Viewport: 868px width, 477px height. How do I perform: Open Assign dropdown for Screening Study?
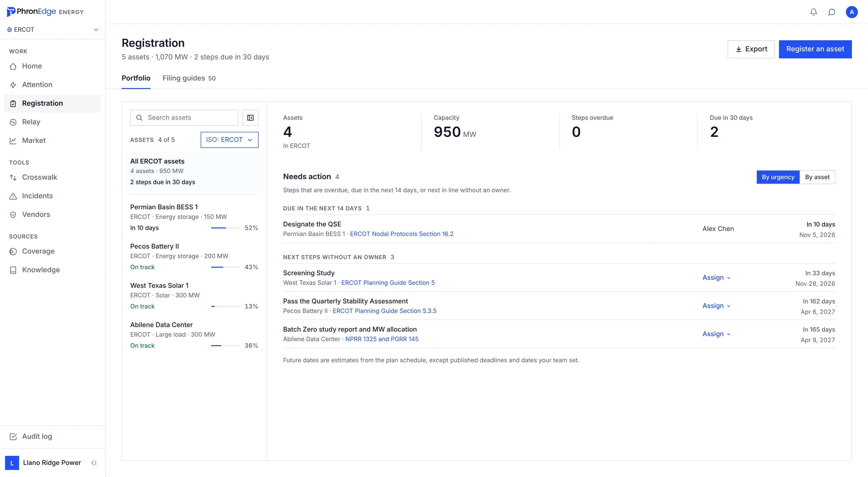(716, 277)
